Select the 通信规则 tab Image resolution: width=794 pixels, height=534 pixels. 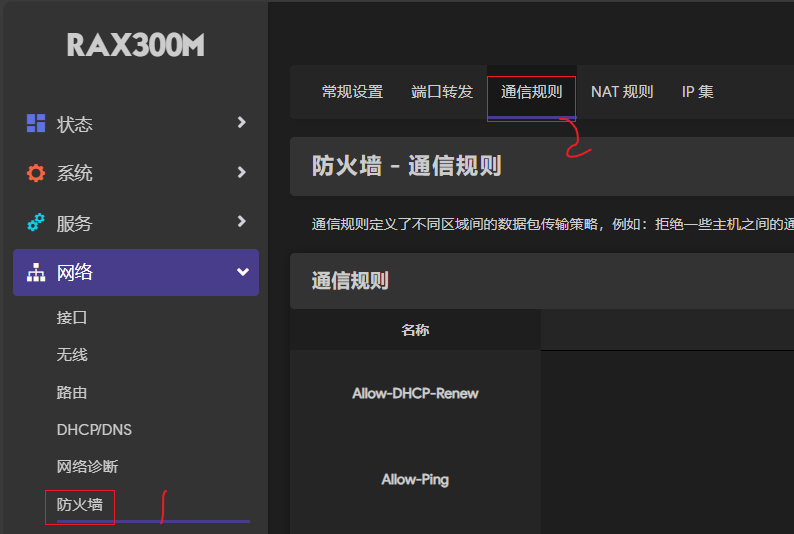pyautogui.click(x=531, y=92)
